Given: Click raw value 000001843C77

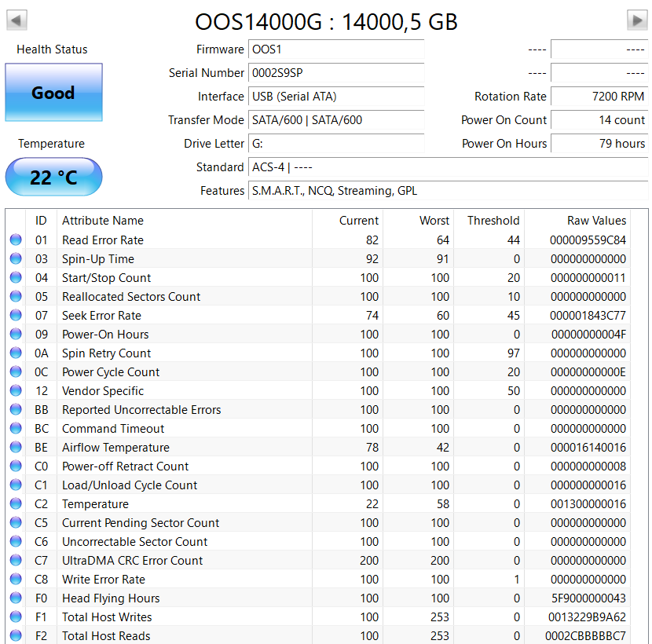Looking at the screenshot, I should (588, 315).
